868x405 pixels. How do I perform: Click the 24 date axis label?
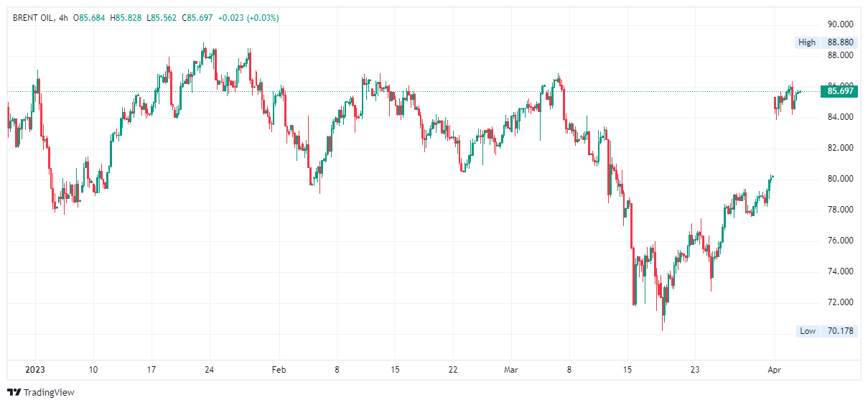click(x=209, y=370)
